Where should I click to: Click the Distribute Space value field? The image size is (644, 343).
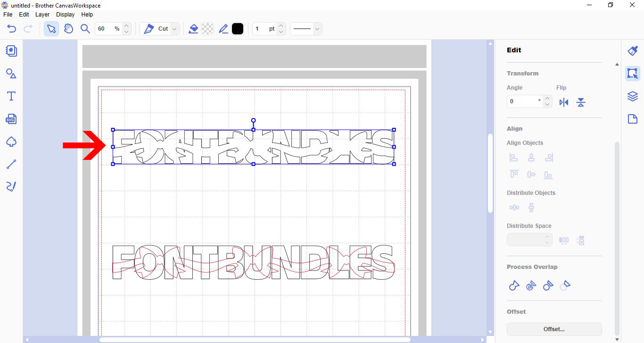525,240
